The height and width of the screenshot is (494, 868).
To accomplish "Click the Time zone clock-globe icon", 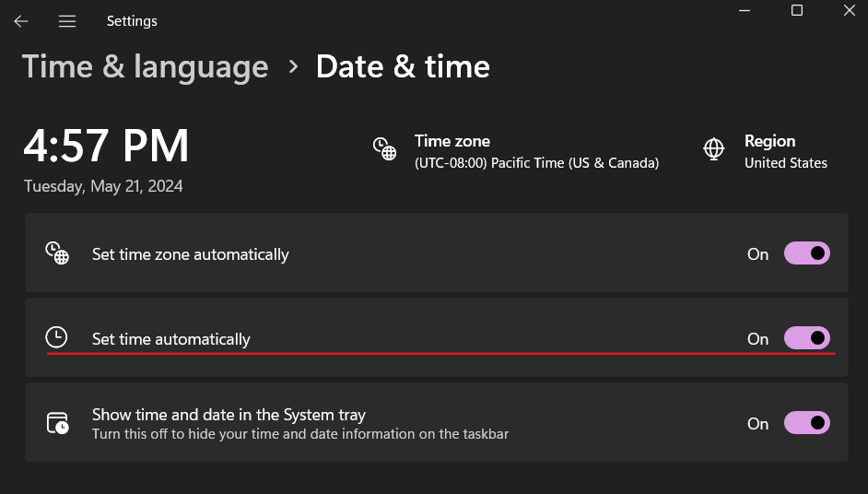I will 384,149.
